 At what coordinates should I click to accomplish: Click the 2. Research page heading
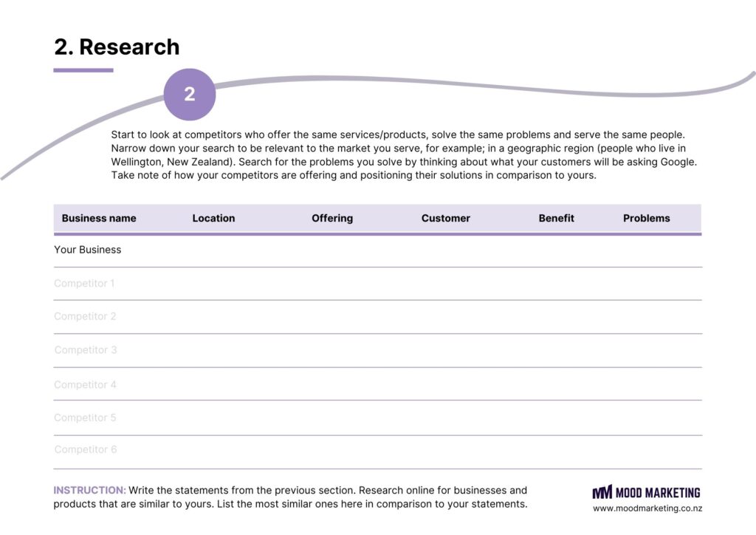[117, 47]
